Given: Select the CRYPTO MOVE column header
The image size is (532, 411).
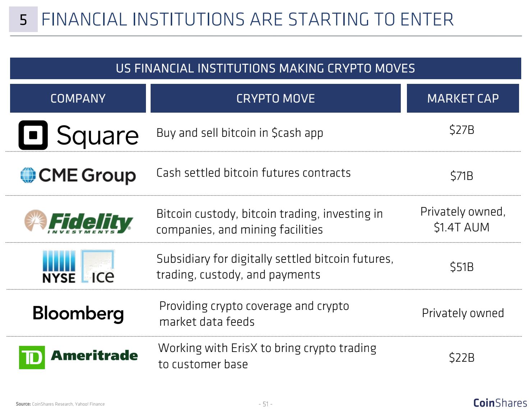Looking at the screenshot, I should click(276, 98).
